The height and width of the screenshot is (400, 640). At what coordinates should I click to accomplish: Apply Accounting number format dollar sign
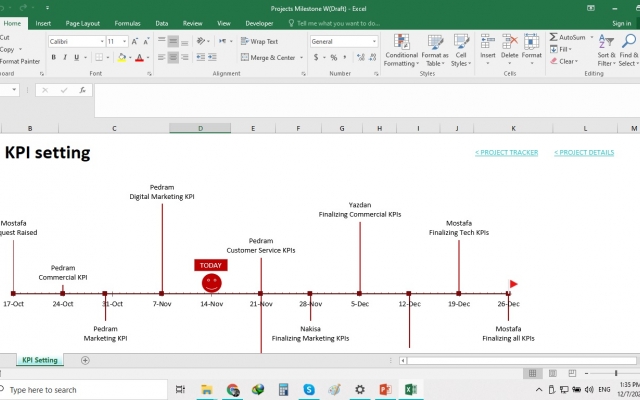pos(316,58)
